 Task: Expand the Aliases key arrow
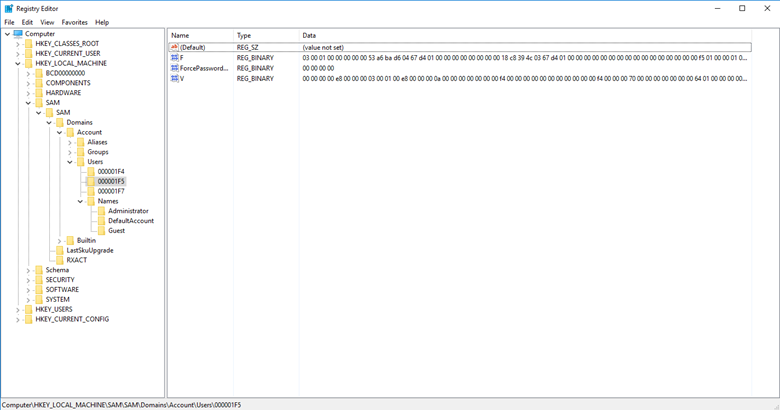click(70, 142)
